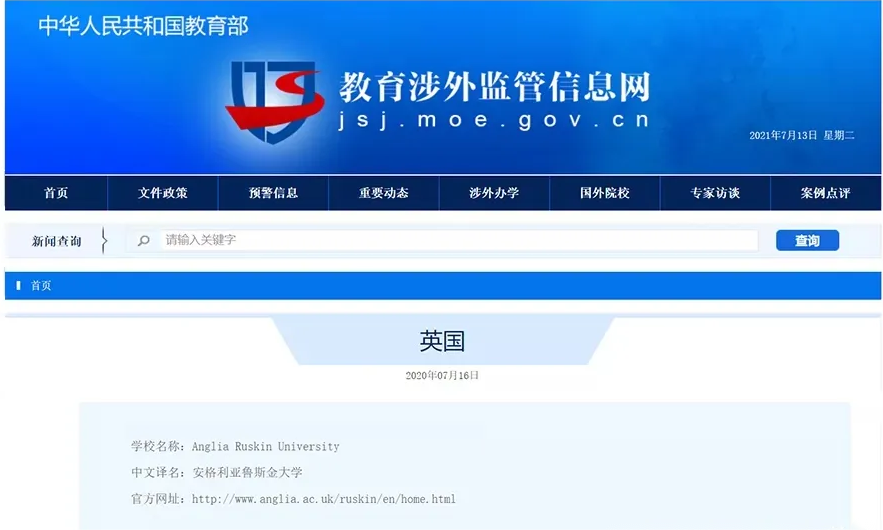Open the 文件政策 menu item
The height and width of the screenshot is (530, 883).
[163, 193]
